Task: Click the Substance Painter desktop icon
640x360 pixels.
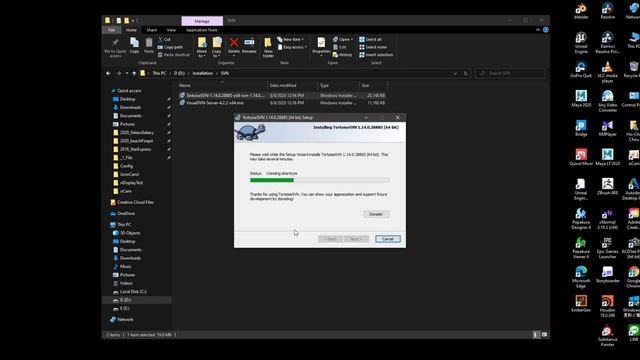Action: [x=607, y=336]
